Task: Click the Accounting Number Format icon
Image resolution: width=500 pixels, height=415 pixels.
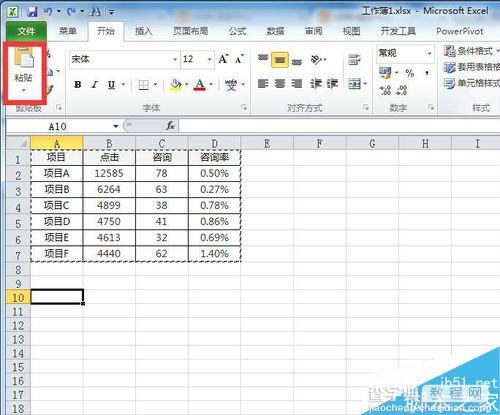Action: point(386,73)
